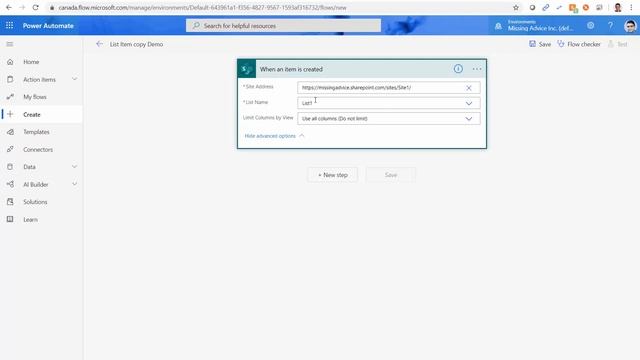The width and height of the screenshot is (640, 360).
Task: Collapse the left navigation hamburger menu
Action: tap(10, 44)
